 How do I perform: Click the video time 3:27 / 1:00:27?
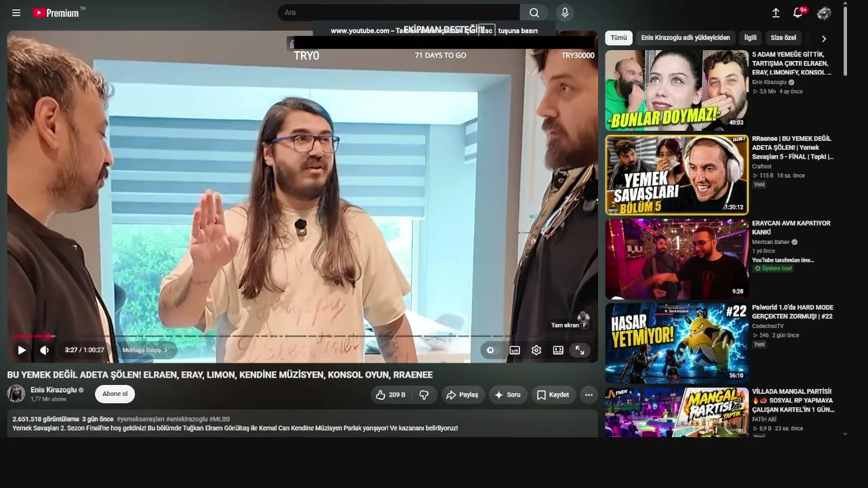click(x=85, y=350)
